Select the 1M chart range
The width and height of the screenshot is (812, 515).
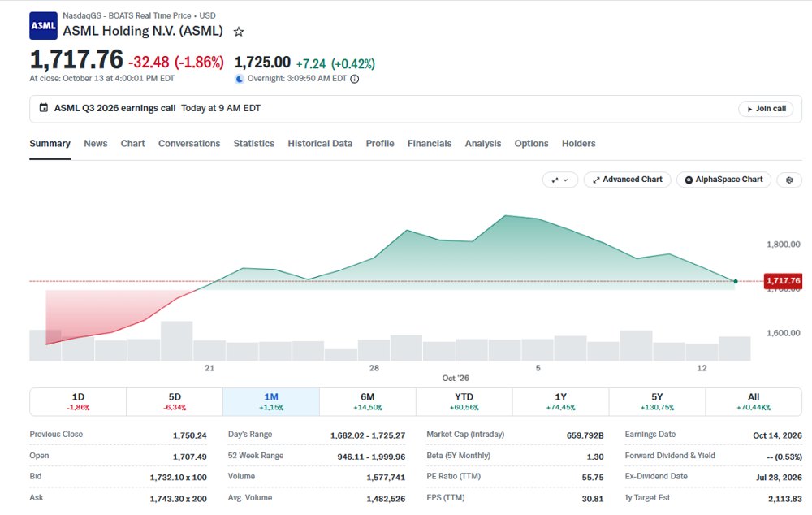[271, 401]
